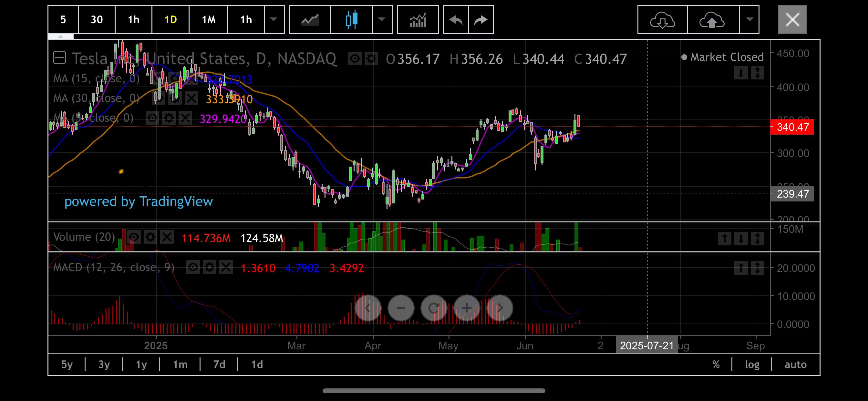Toggle MA (30, close, 0) visibility eye

click(159, 99)
